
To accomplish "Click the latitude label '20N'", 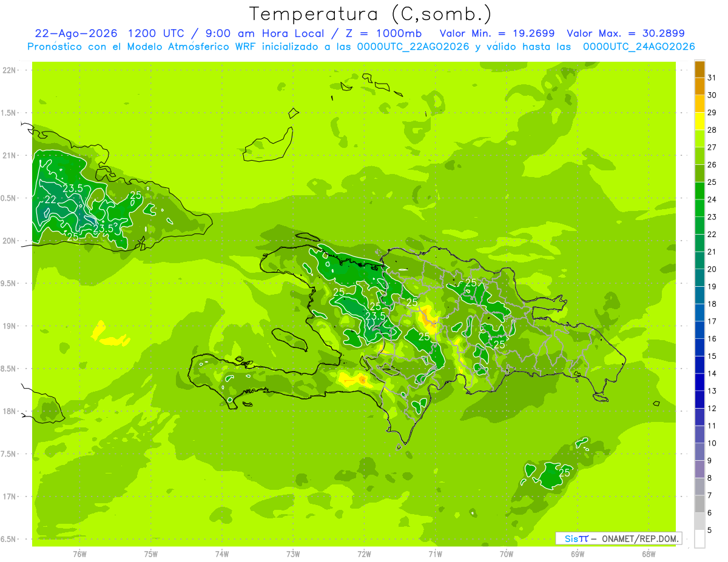I will [9, 241].
